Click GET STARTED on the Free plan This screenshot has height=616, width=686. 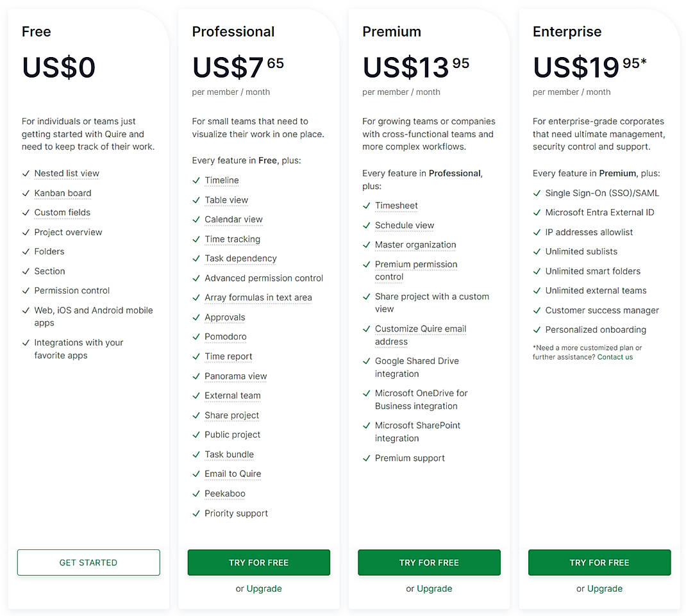click(88, 562)
